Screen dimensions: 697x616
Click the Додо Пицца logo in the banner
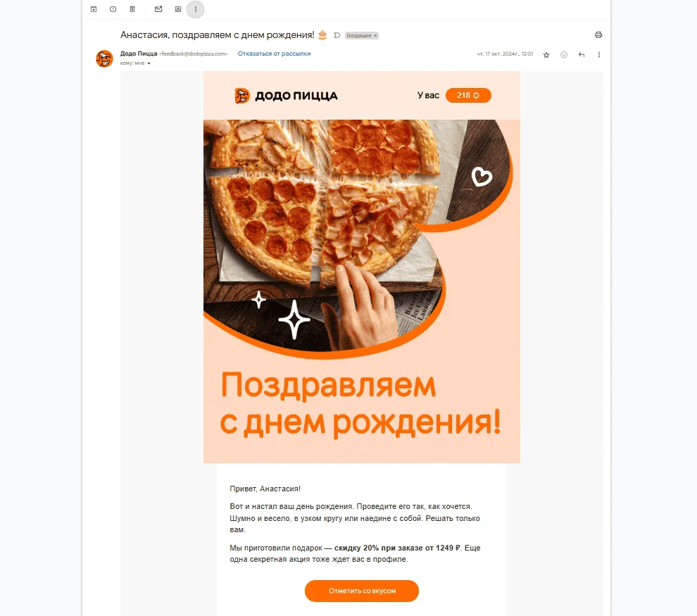287,96
